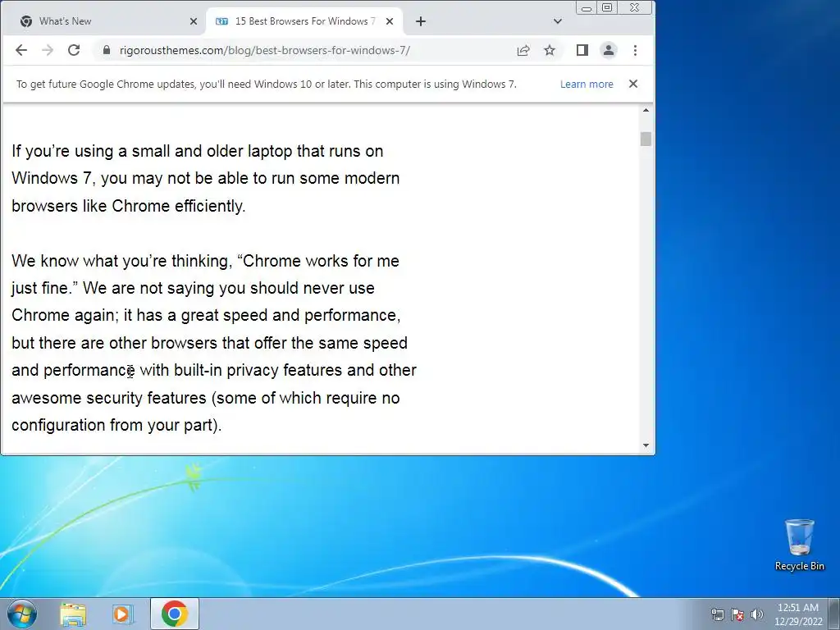Go back to the previous page

pos(21,50)
